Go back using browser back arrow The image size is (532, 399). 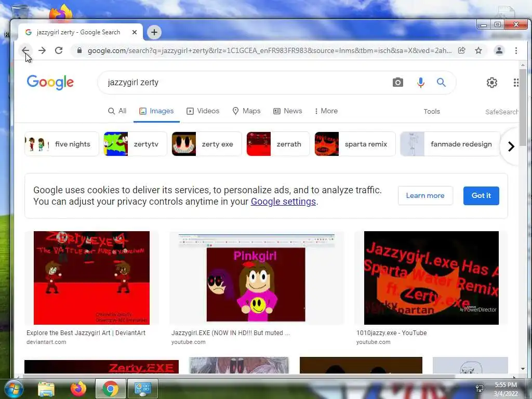tap(25, 50)
